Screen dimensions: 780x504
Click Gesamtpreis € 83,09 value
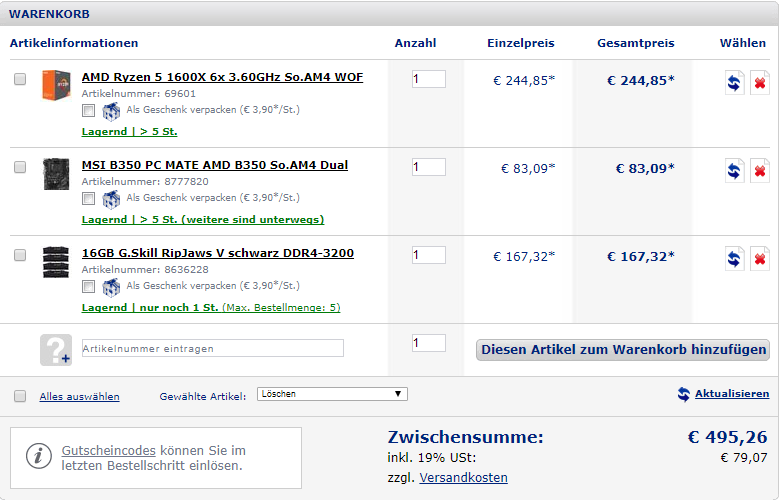coord(645,169)
